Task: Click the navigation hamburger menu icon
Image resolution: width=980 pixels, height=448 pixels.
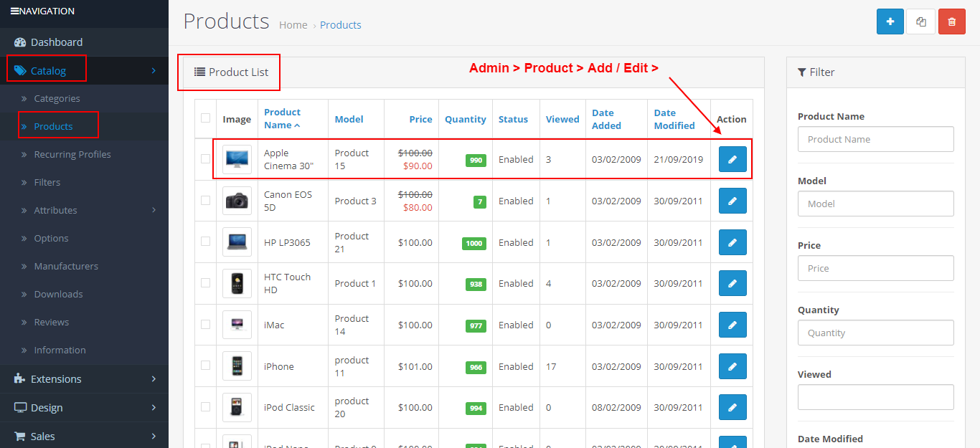Action: pos(14,11)
